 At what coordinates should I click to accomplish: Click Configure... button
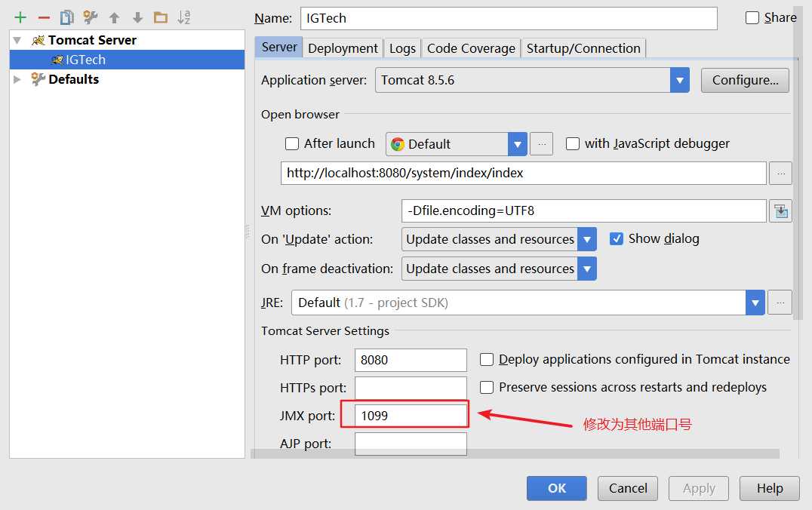pos(745,80)
